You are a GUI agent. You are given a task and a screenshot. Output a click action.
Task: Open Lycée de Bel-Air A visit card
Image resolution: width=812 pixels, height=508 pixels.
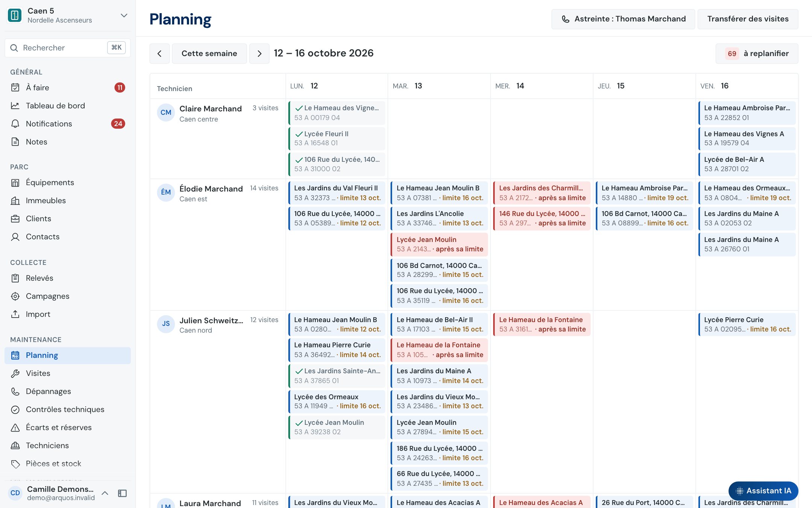[x=747, y=164]
